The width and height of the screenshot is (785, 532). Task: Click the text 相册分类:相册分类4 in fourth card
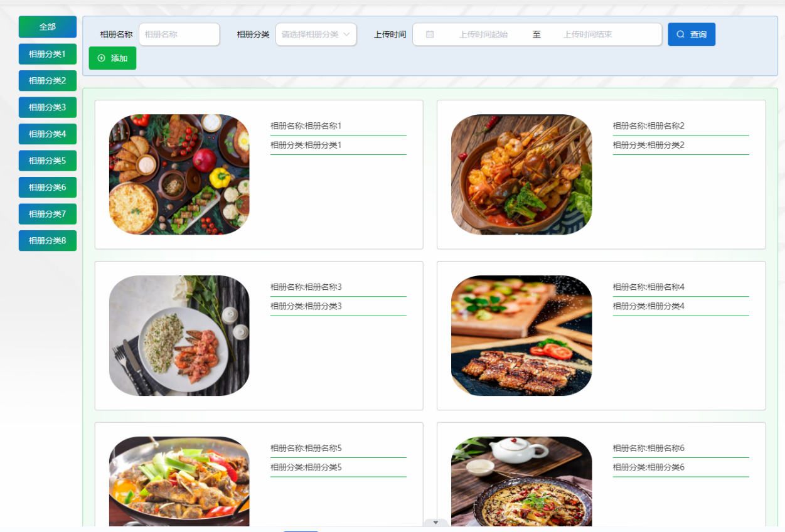point(649,306)
